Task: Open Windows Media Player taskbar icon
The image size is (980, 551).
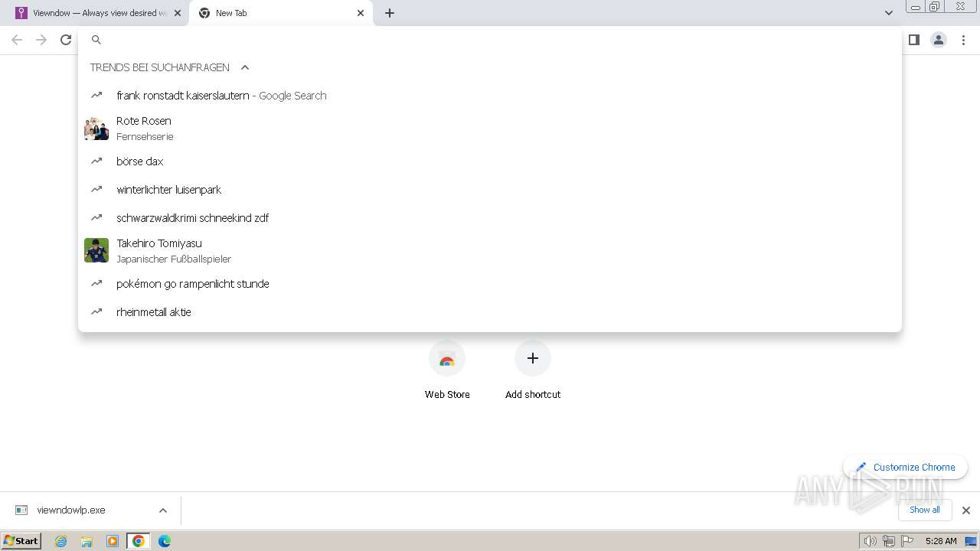Action: tap(113, 541)
